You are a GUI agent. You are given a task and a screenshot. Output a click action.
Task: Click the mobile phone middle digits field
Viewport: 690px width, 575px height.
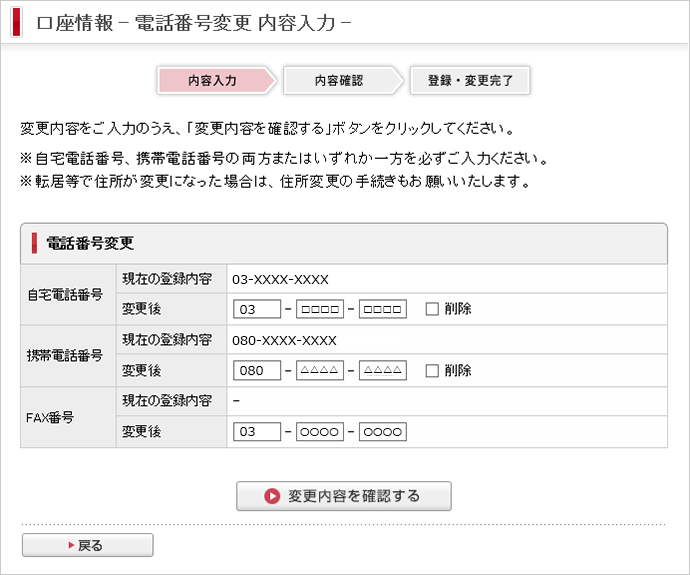(x=320, y=371)
